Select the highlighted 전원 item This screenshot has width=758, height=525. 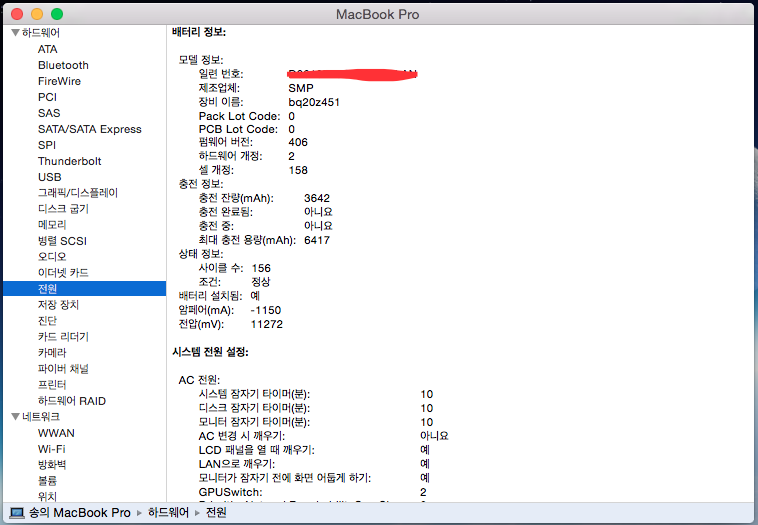[x=48, y=289]
